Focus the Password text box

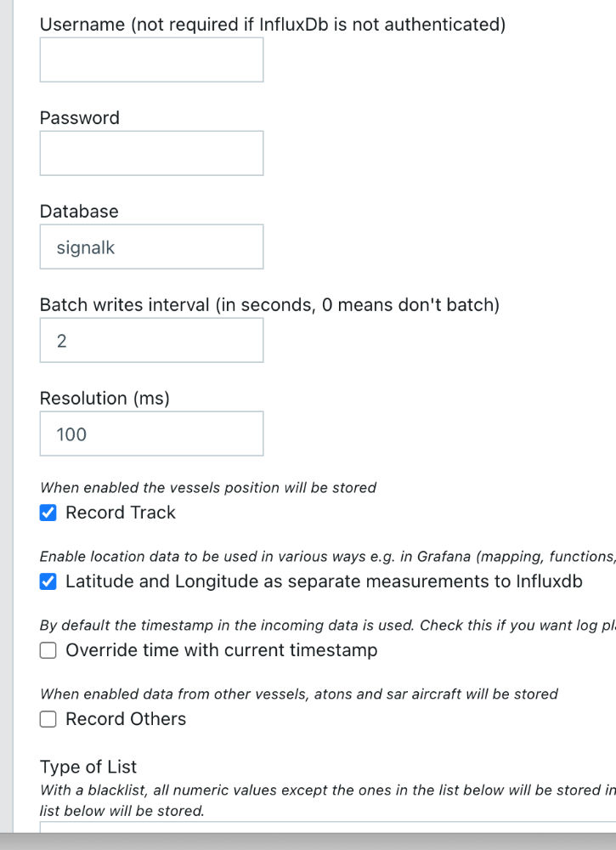click(151, 153)
